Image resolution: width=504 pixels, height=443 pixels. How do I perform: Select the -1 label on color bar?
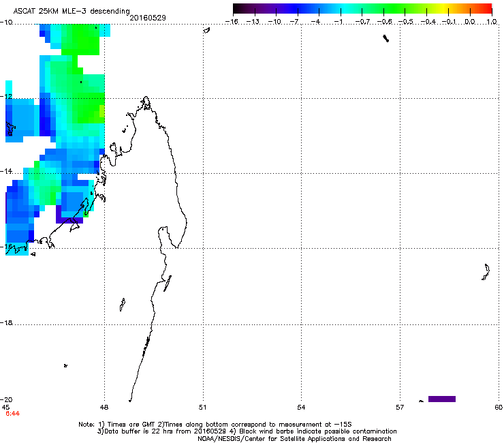(x=338, y=22)
